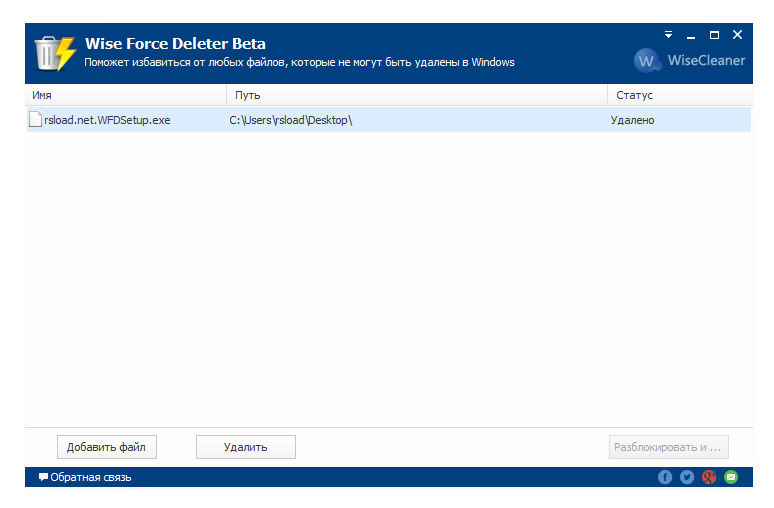Sort by the Путь column header

pos(417,95)
